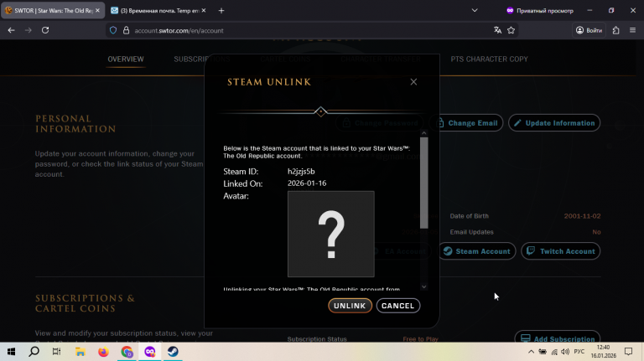This screenshot has height=361, width=644.
Task: Click the Войти sign-in button
Action: (x=589, y=30)
